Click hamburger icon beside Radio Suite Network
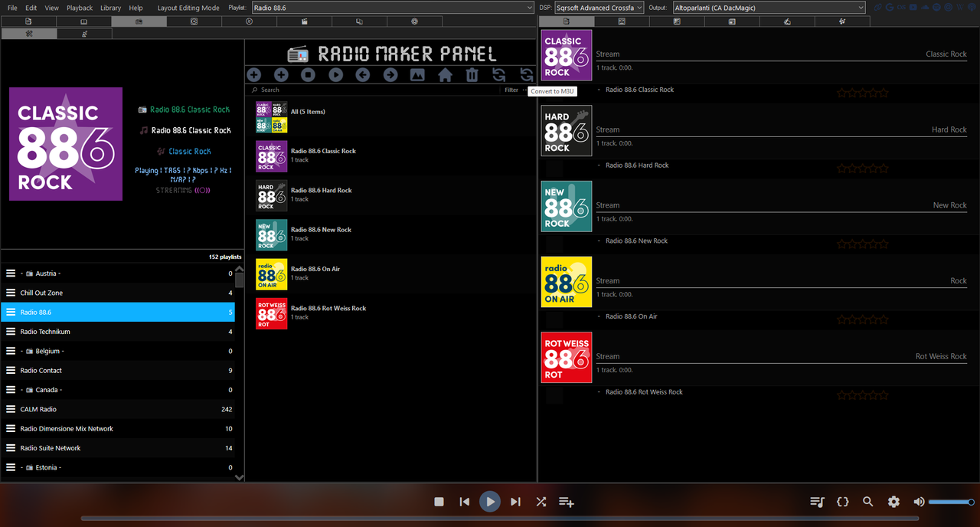The width and height of the screenshot is (980, 527). point(11,448)
